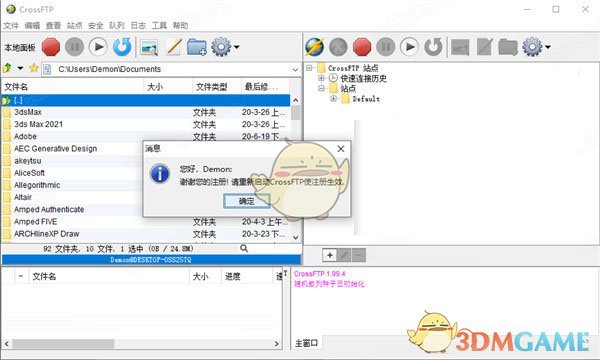Sort local list by 最后修改 column
Screen dimensions: 600x360
(266, 87)
